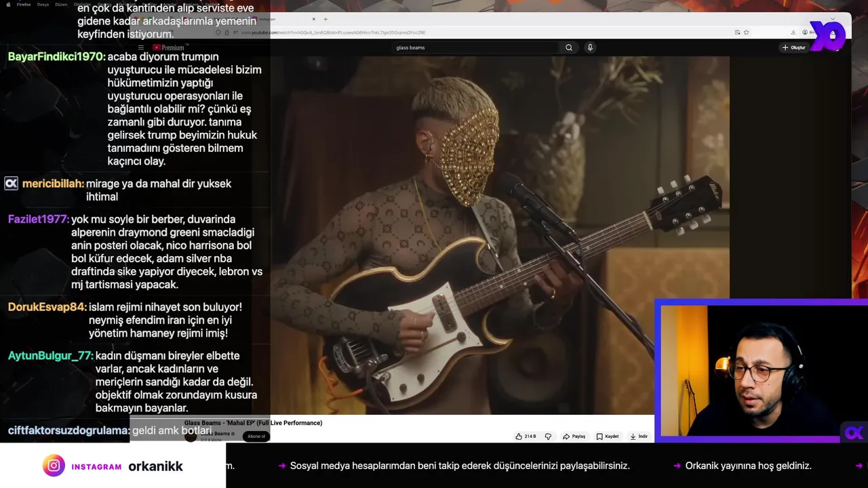Subscribe with the Abone ol button

[x=256, y=436]
